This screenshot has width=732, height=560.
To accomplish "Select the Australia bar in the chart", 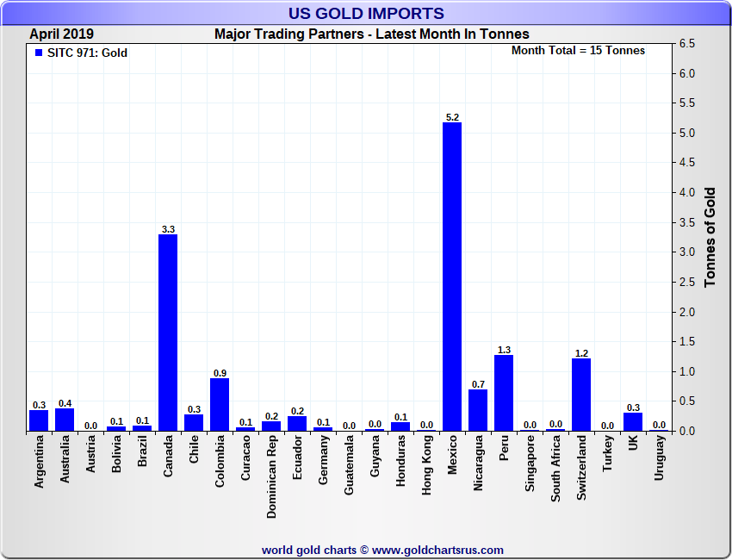I will pyautogui.click(x=65, y=420).
